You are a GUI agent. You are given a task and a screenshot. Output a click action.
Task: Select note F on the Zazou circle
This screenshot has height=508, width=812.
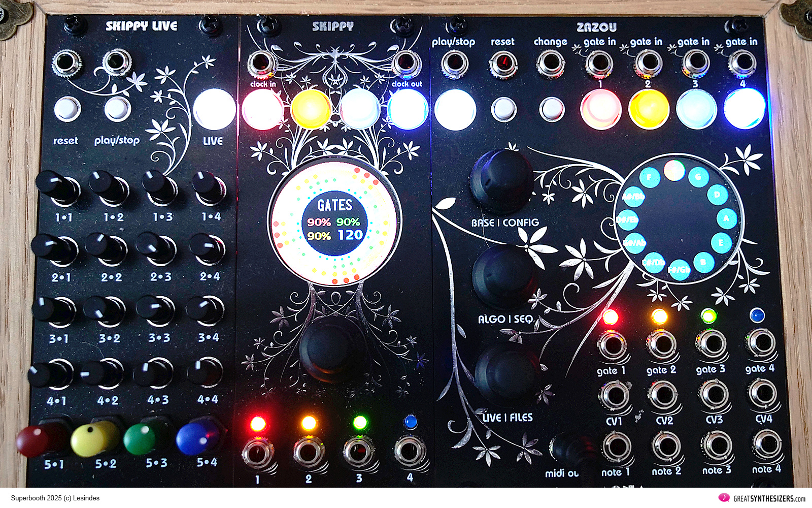[650, 178]
